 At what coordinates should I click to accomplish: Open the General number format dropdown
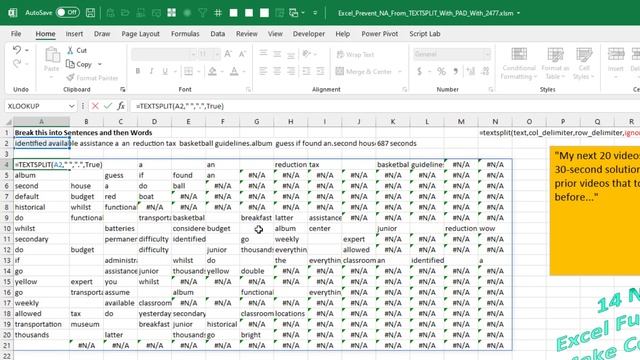click(487, 54)
